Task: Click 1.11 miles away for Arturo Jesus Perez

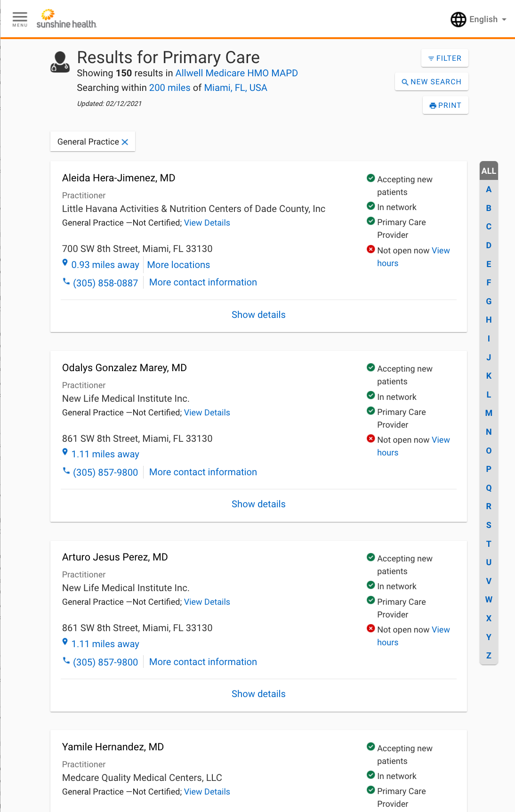Action: (105, 644)
